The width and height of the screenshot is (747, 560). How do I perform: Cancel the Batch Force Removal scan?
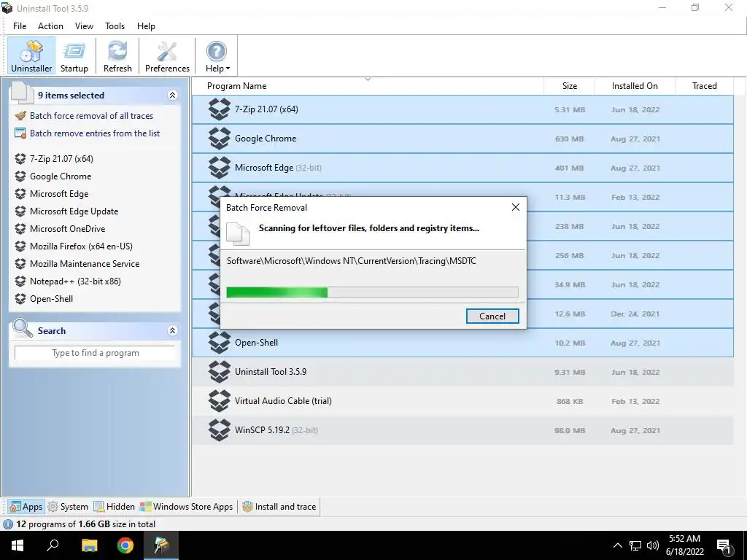point(492,316)
